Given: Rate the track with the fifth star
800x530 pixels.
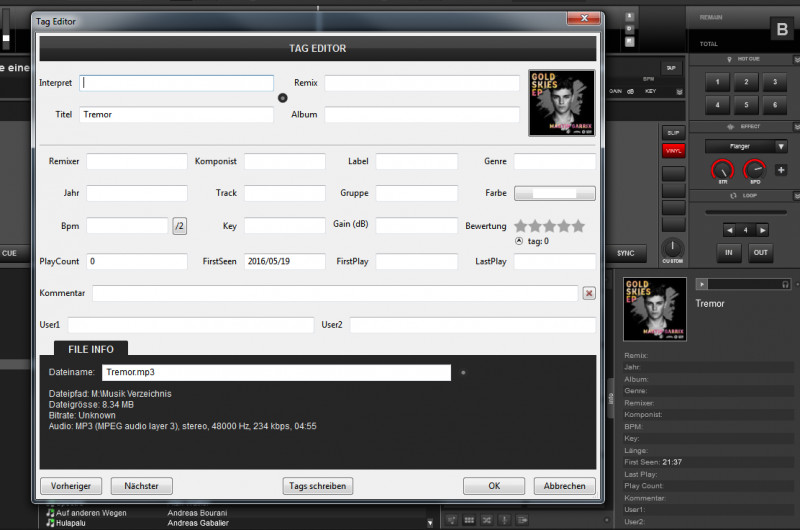Looking at the screenshot, I should tap(577, 226).
